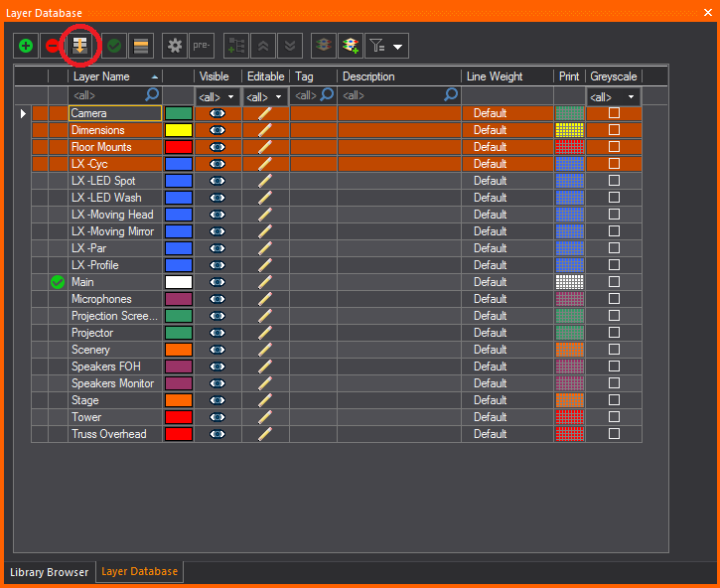Check Greyscale box for Truss Overhead

[x=614, y=434]
